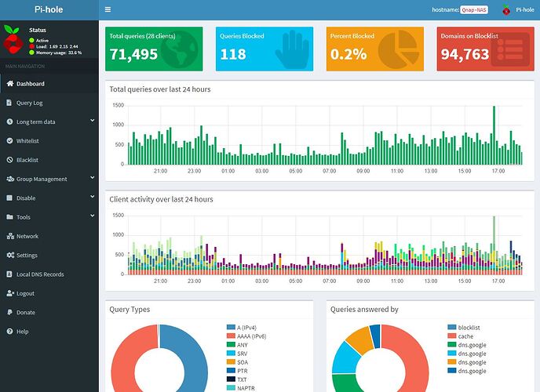
Task: Click the Pi-hole logo in top right
Action: pos(505,10)
